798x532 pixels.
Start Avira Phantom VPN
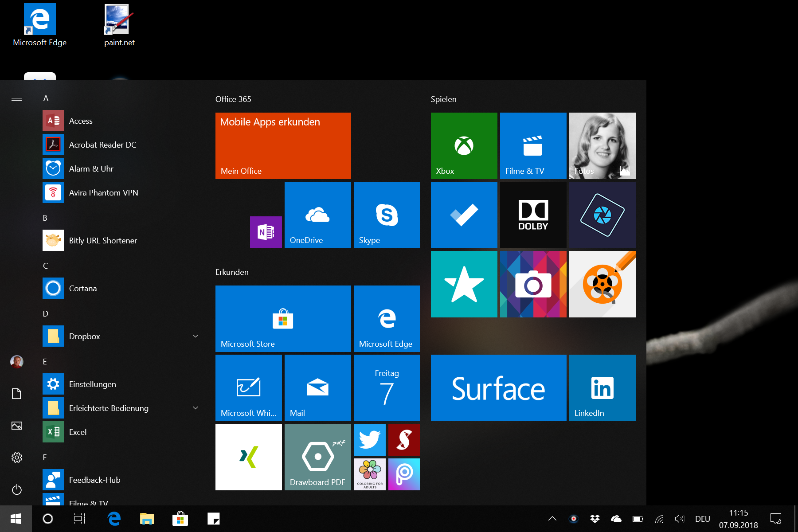tap(121, 192)
